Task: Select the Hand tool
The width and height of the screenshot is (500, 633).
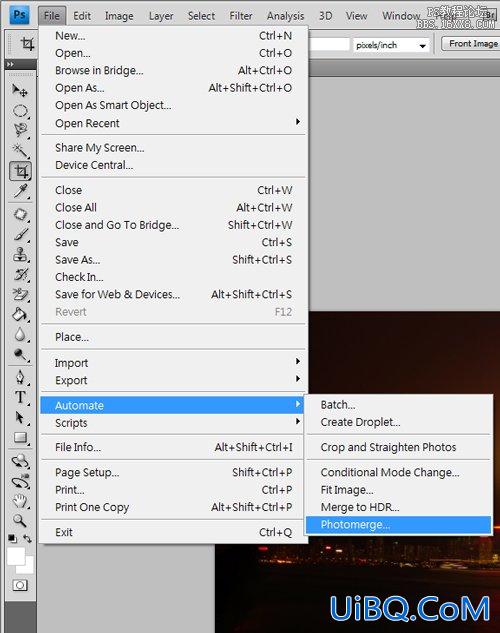Action: point(20,501)
